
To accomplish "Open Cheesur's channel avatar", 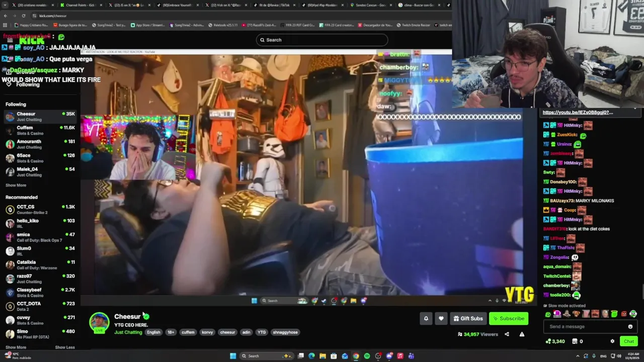I will tap(99, 323).
